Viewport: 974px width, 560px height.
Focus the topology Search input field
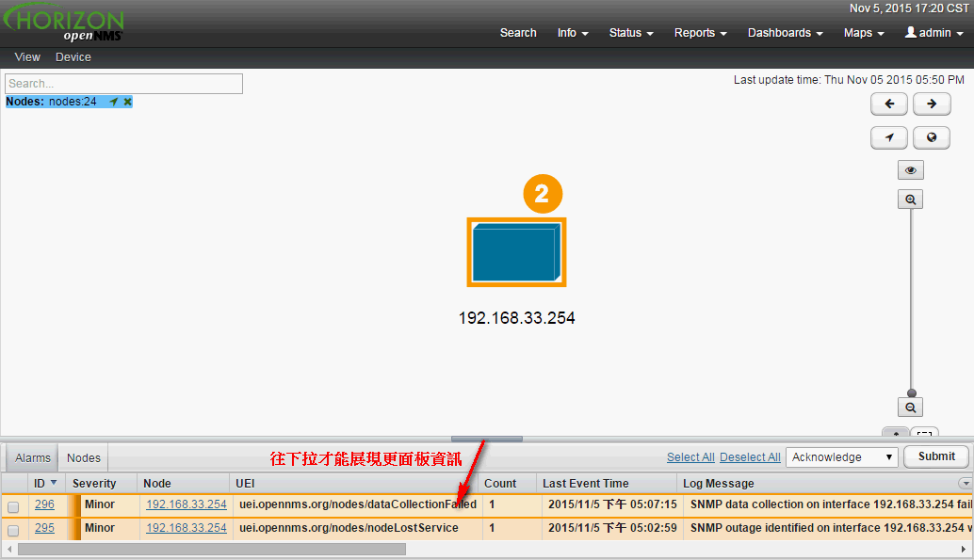(x=123, y=84)
